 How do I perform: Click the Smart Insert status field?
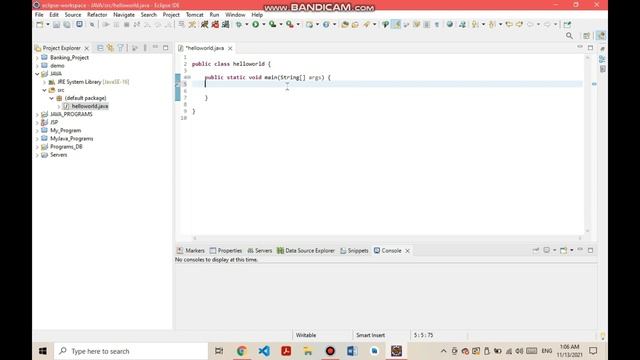[371, 335]
